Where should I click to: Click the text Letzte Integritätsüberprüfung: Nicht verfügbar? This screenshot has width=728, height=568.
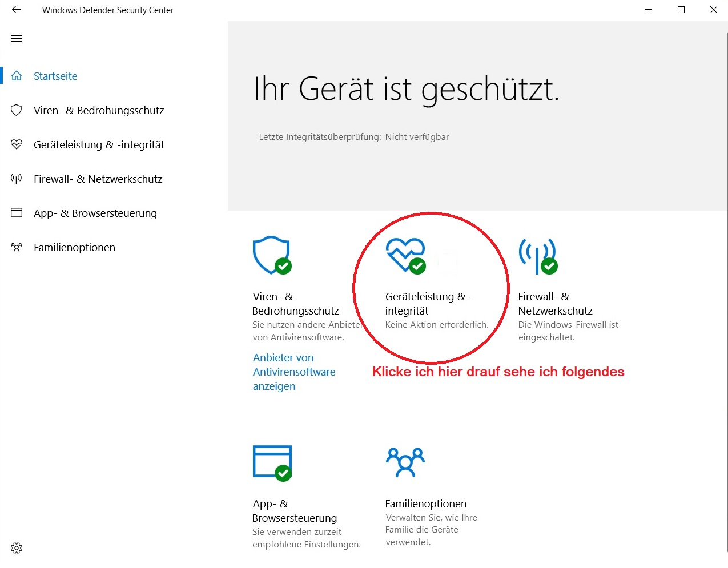tap(354, 137)
